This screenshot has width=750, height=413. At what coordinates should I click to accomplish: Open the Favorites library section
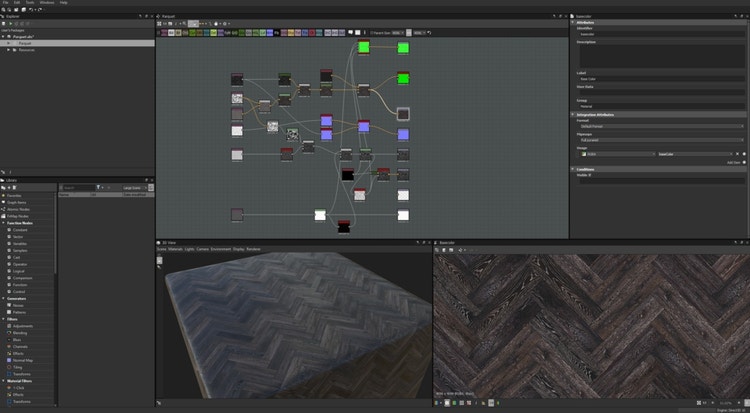point(15,194)
